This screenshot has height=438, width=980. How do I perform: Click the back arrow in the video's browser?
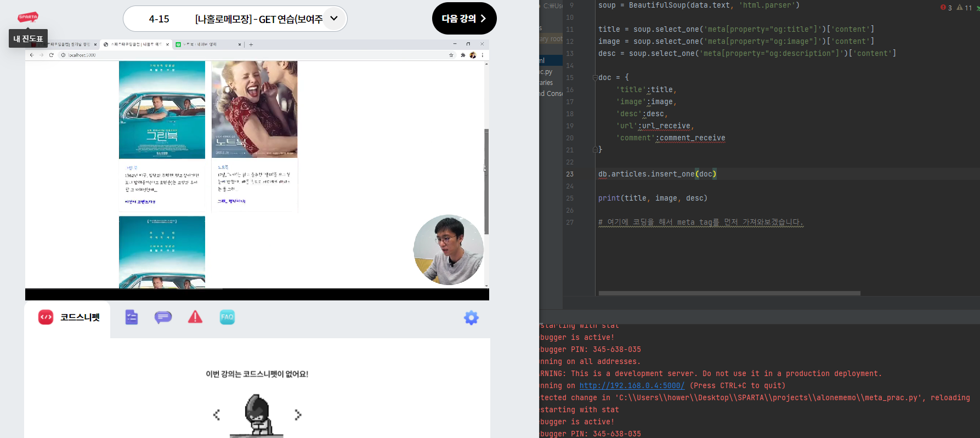coord(32,55)
